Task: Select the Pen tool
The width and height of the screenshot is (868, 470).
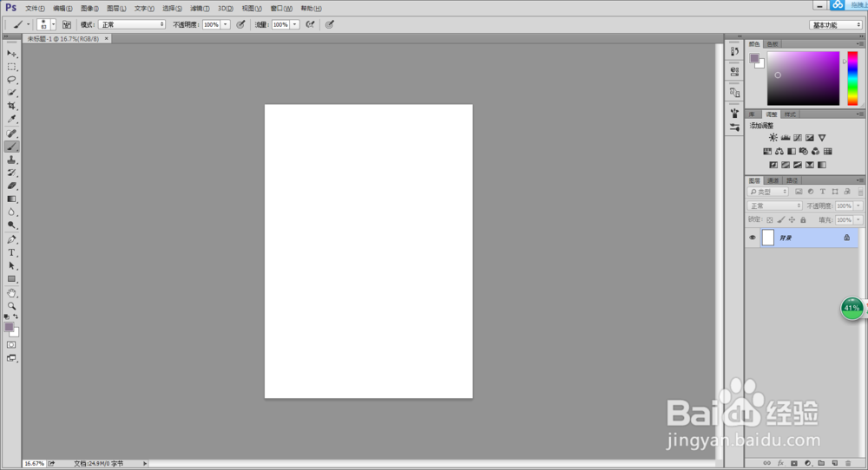Action: [x=11, y=239]
